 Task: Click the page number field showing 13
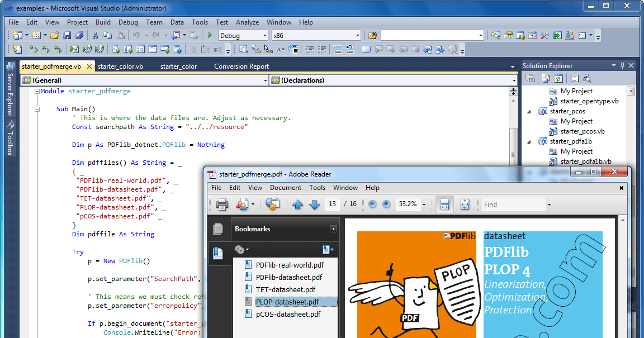click(x=332, y=204)
